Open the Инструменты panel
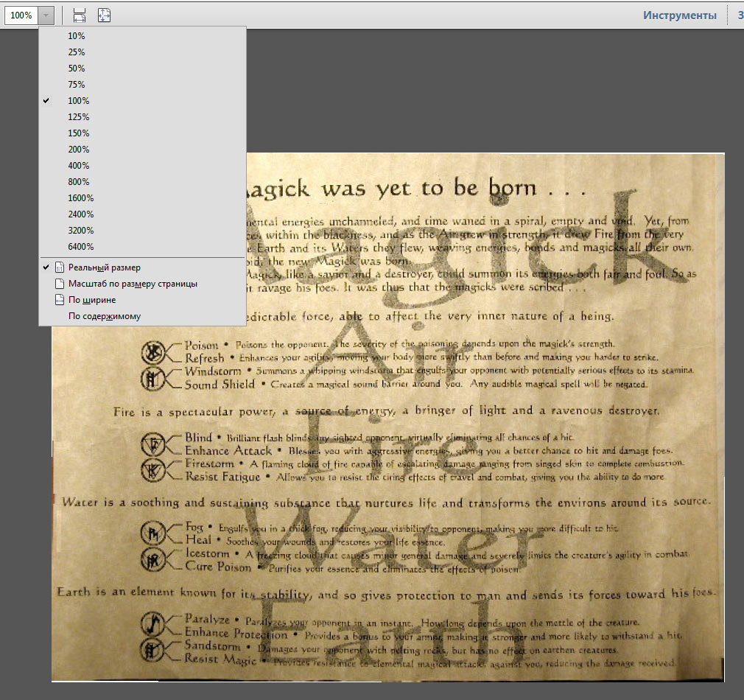The width and height of the screenshot is (744, 700). pyautogui.click(x=679, y=15)
